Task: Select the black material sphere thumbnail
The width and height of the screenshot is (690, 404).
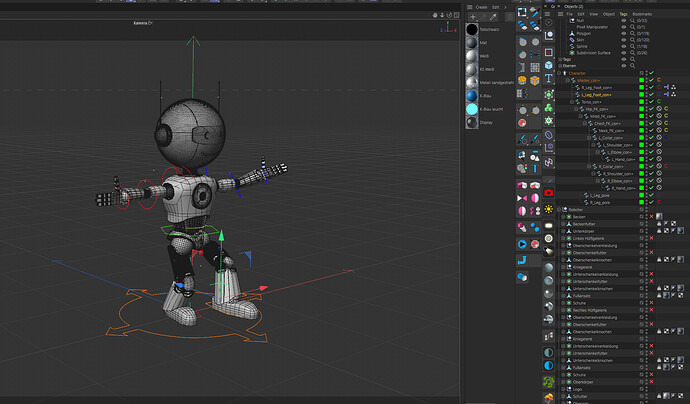Action: click(472, 29)
